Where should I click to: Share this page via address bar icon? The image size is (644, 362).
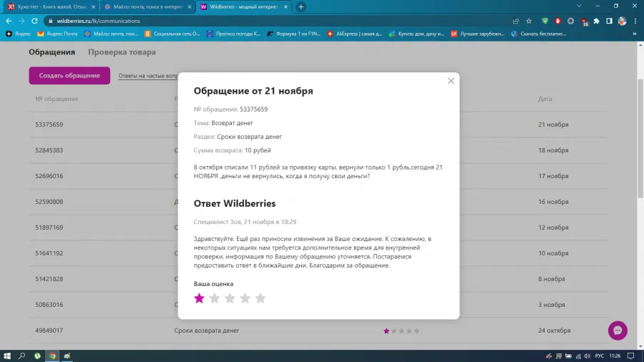coord(516,21)
